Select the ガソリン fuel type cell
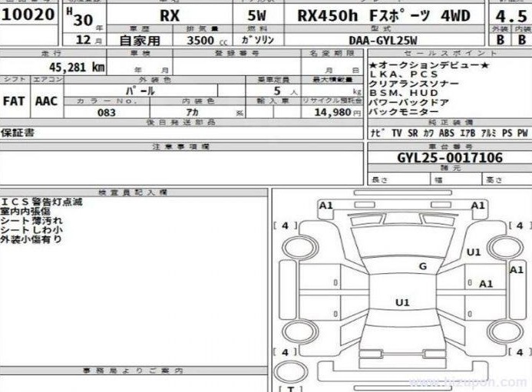The height and width of the screenshot is (392, 532). click(258, 40)
